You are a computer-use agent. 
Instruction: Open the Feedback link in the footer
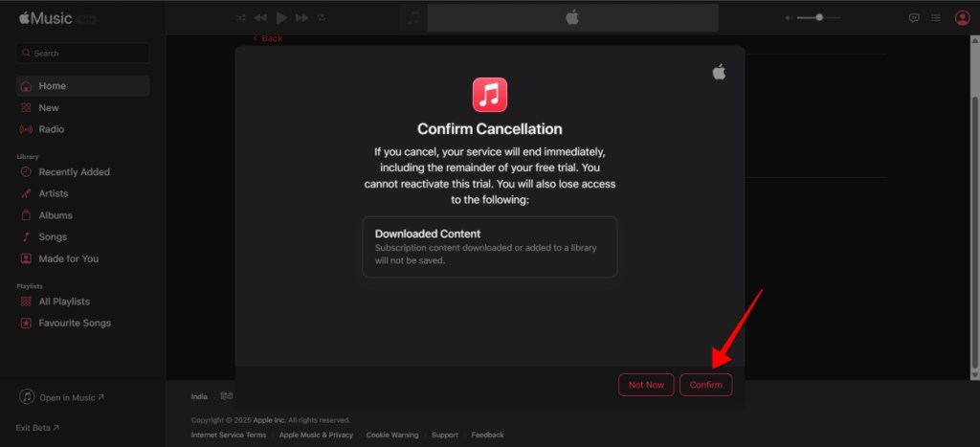487,436
